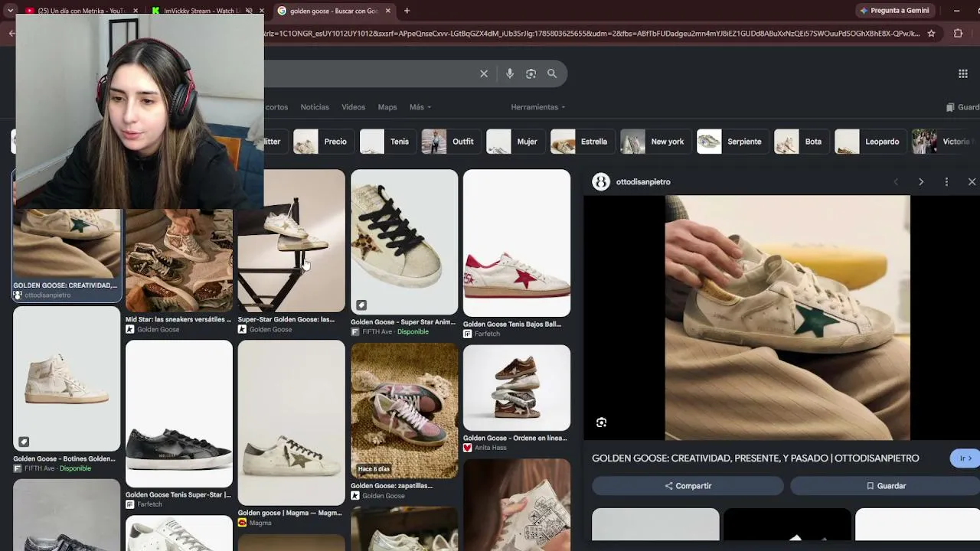Visit the source page with the Ir button
This screenshot has height=551, width=980.
tap(965, 458)
